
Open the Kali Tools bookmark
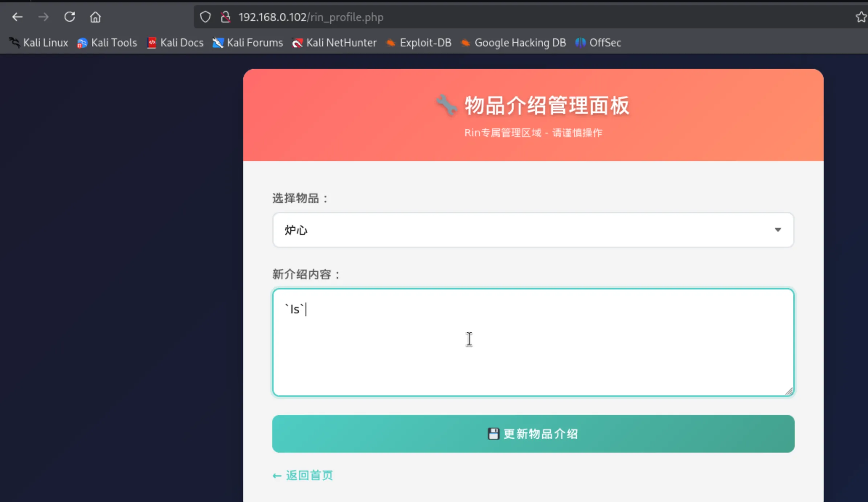(107, 43)
